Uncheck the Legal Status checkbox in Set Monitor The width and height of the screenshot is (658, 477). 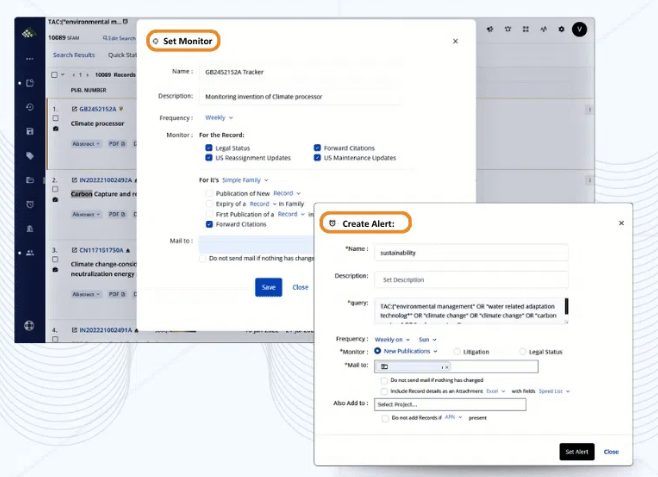(208, 148)
